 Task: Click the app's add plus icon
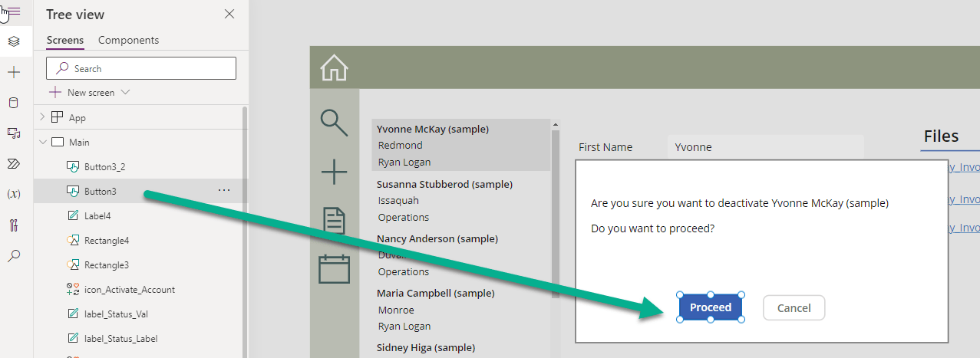334,172
